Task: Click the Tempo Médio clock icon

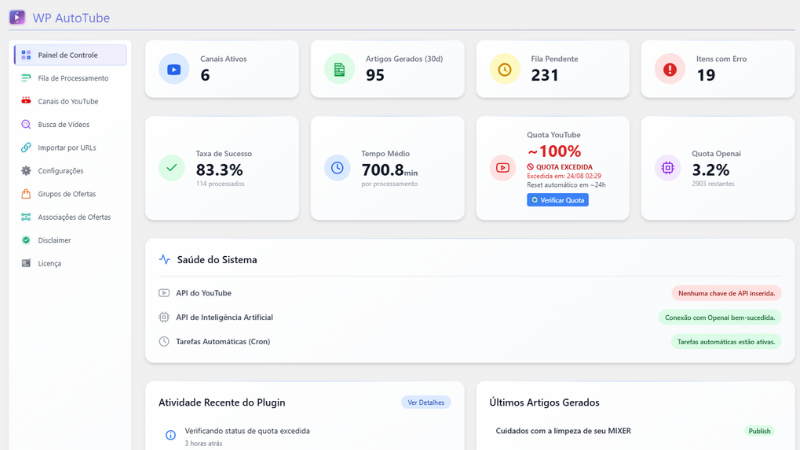Action: [337, 168]
